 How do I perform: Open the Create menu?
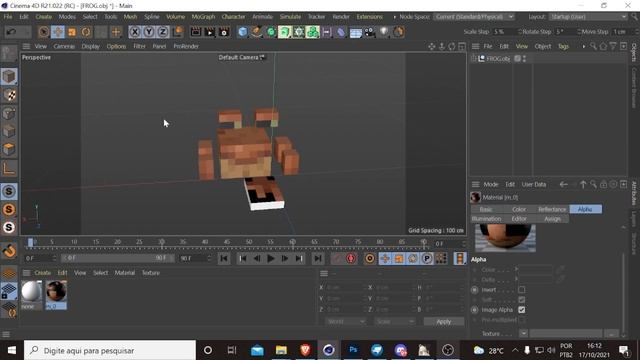click(44, 17)
